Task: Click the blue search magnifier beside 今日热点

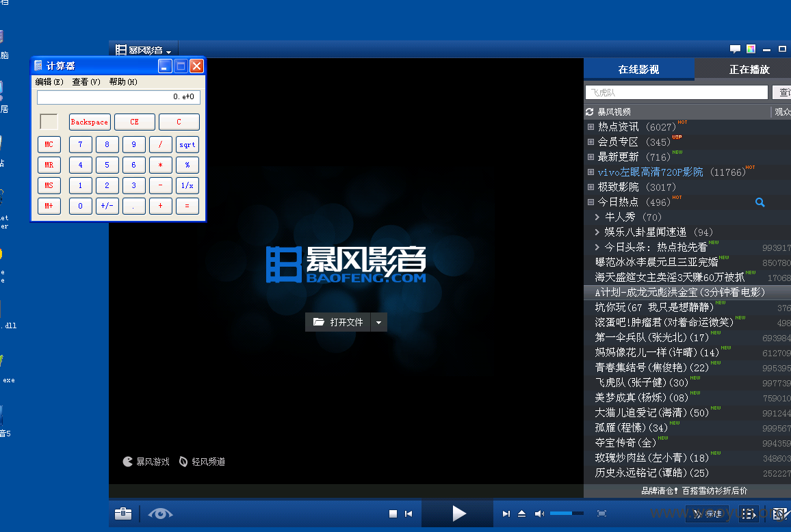Action: click(x=760, y=202)
